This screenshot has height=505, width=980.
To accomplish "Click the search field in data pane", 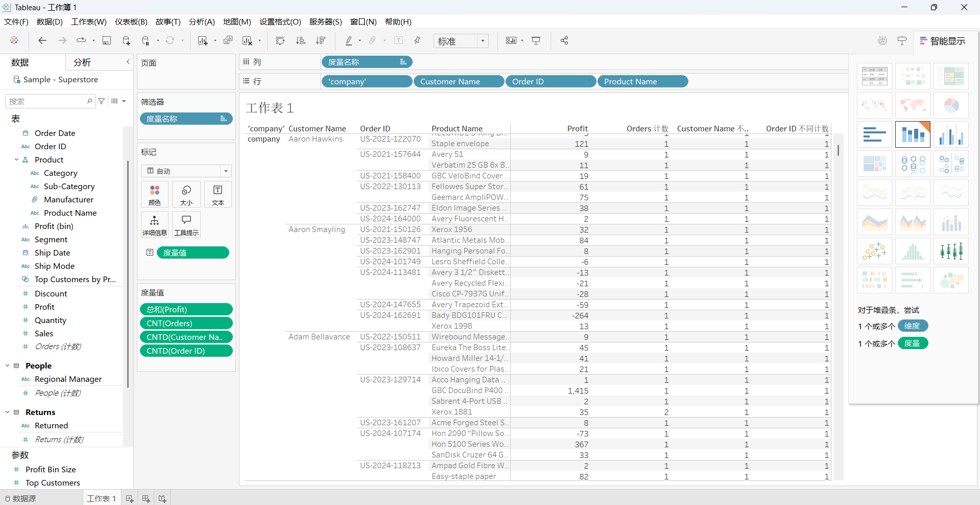I will pos(50,101).
